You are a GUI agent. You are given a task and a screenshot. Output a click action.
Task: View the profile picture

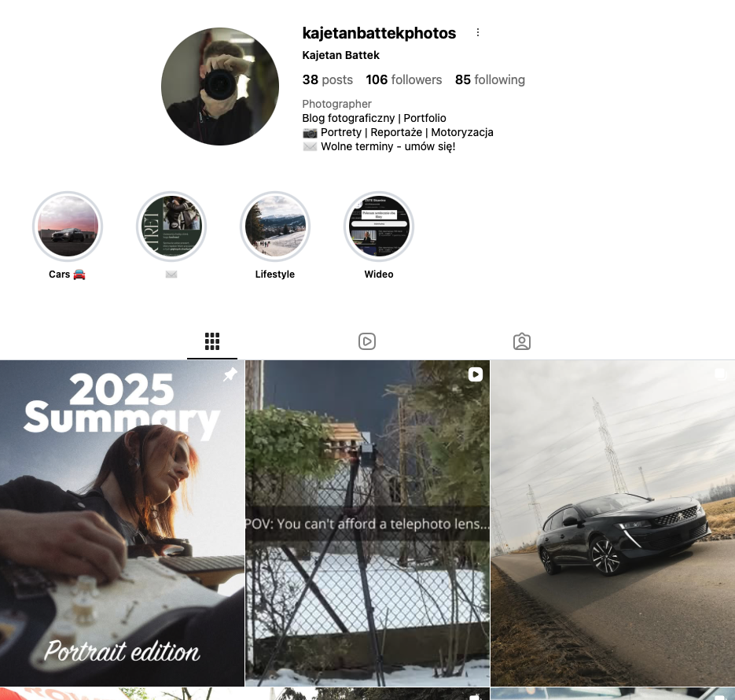[220, 87]
